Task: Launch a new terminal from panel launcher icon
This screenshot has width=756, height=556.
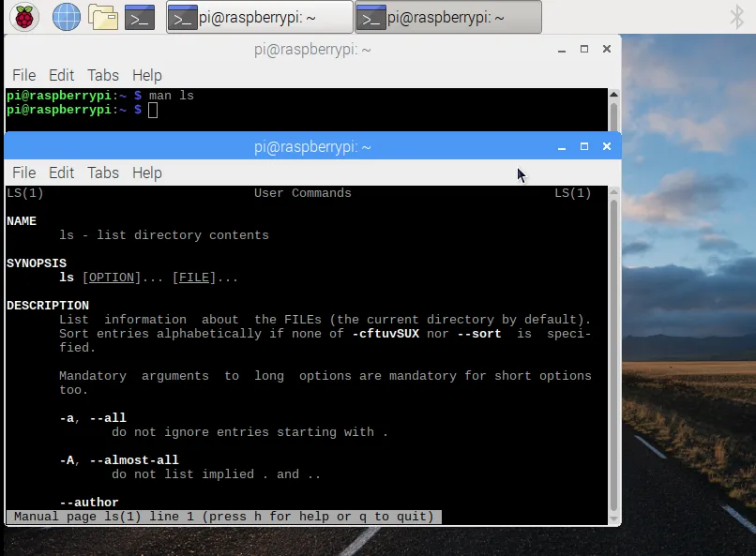Action: [x=139, y=16]
